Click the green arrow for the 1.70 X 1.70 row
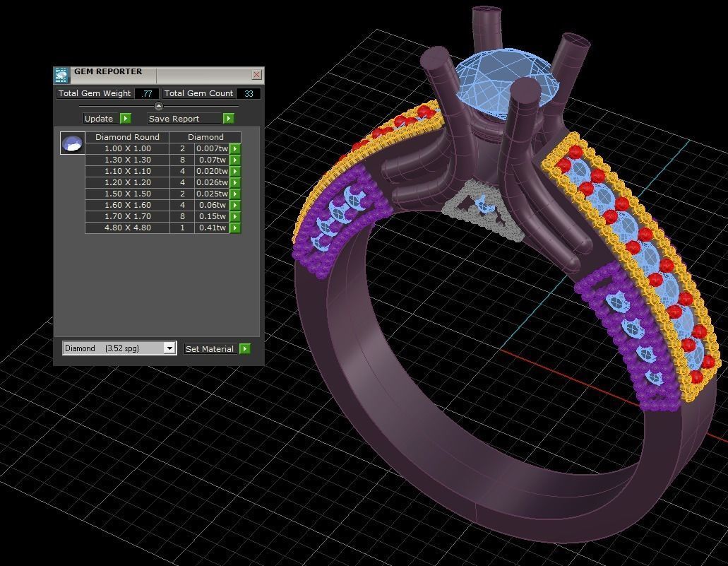The width and height of the screenshot is (728, 566). tap(235, 216)
